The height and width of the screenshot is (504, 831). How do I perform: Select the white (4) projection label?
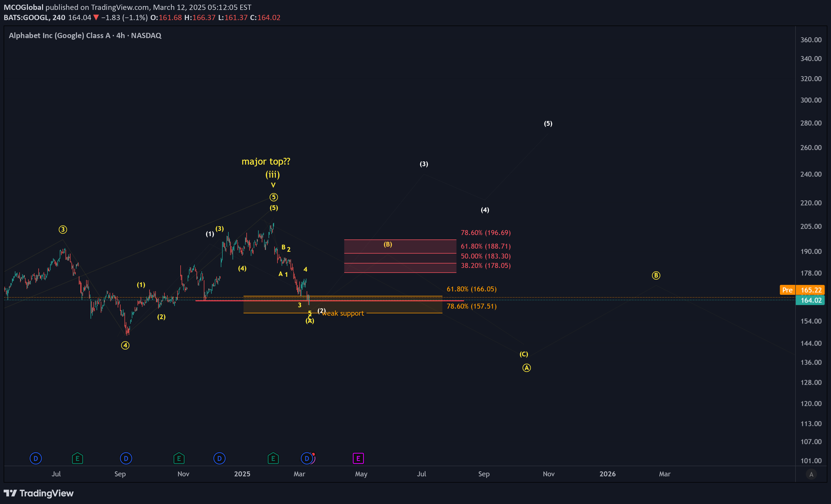[485, 210]
